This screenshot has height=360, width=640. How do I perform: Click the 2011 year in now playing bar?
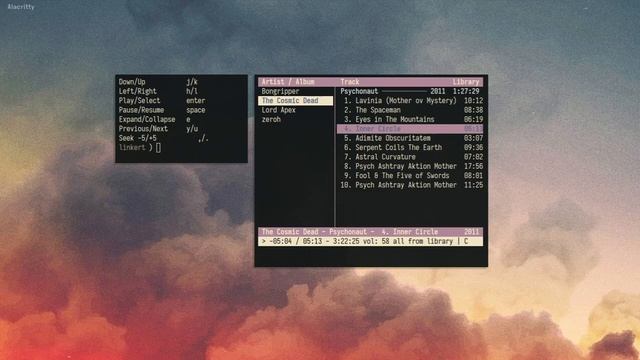coord(471,232)
